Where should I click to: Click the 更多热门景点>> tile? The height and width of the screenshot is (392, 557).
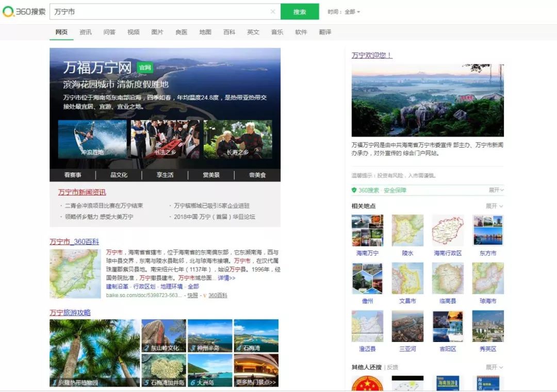[x=256, y=370]
